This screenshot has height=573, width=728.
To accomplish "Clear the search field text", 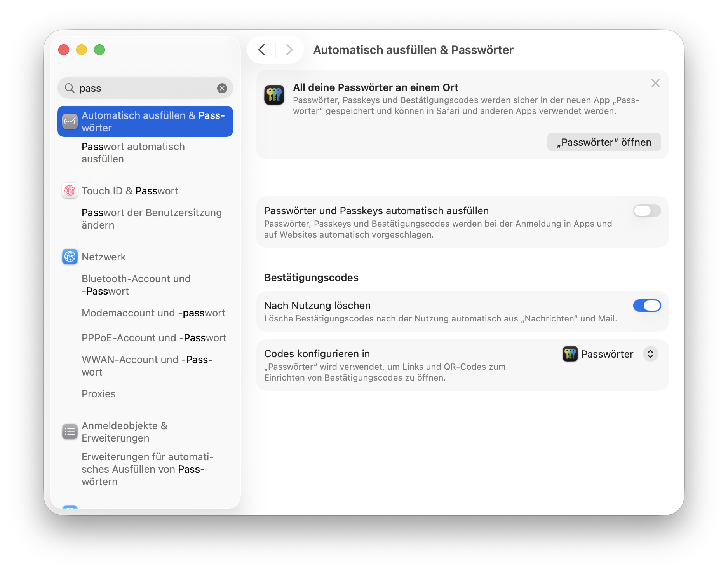I will pos(222,88).
